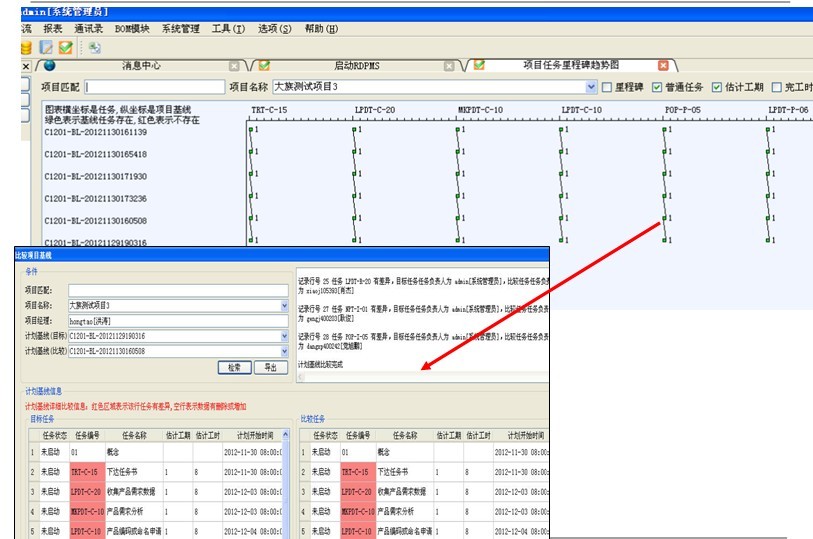Click the 导出 export button
Screen dimensions: 813x539
270,368
